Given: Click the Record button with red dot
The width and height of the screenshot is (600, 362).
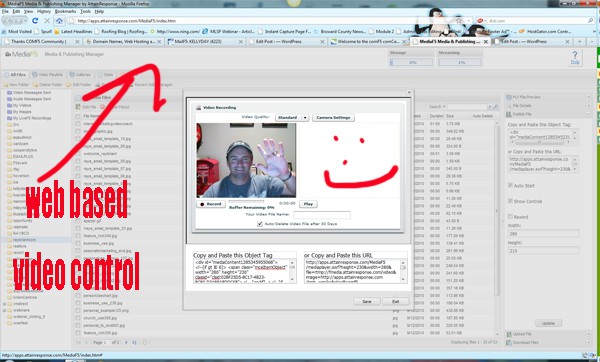Looking at the screenshot, I should coord(211,204).
